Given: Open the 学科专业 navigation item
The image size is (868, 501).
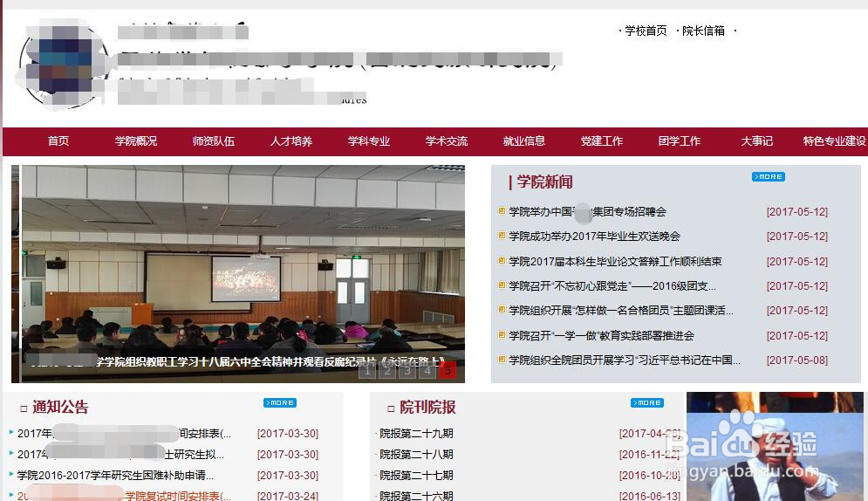Looking at the screenshot, I should pos(369,141).
